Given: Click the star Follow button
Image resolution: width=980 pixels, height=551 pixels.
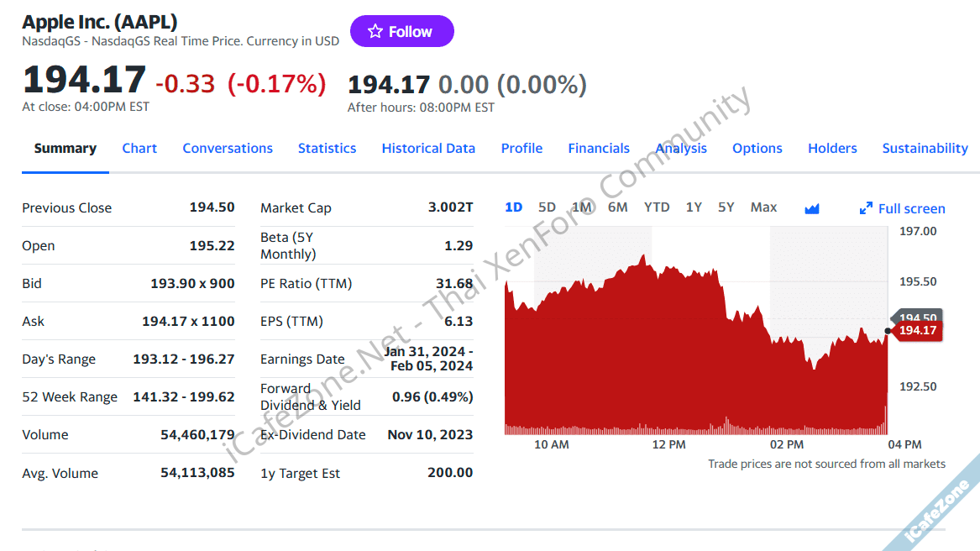Looking at the screenshot, I should [x=401, y=32].
